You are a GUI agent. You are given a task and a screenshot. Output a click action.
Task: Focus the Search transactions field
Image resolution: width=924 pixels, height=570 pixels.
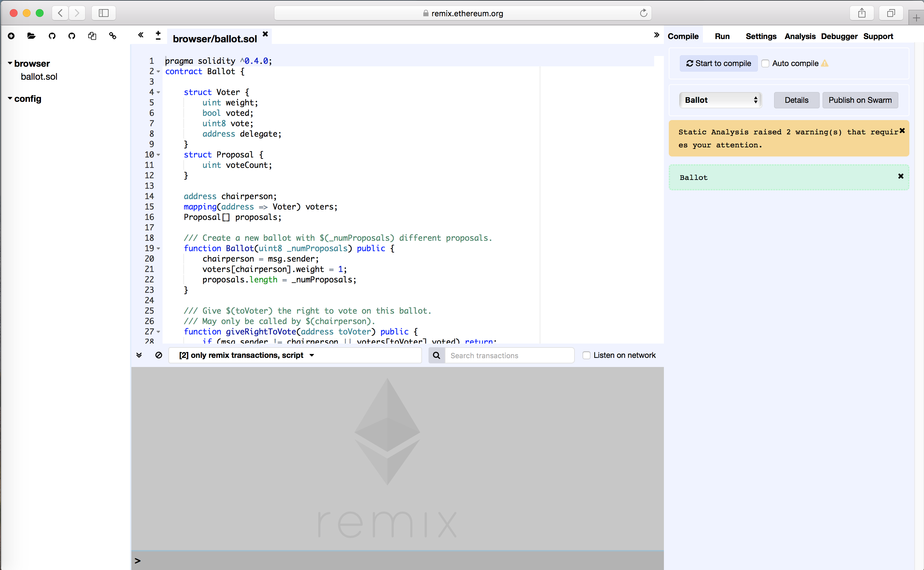tap(509, 356)
